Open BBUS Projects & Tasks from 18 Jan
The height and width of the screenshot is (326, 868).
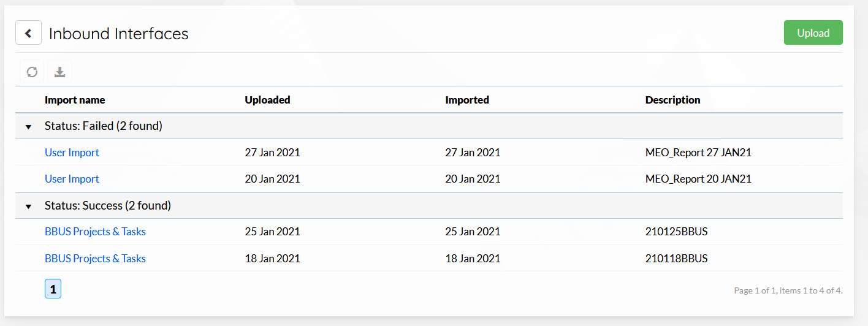click(x=95, y=259)
